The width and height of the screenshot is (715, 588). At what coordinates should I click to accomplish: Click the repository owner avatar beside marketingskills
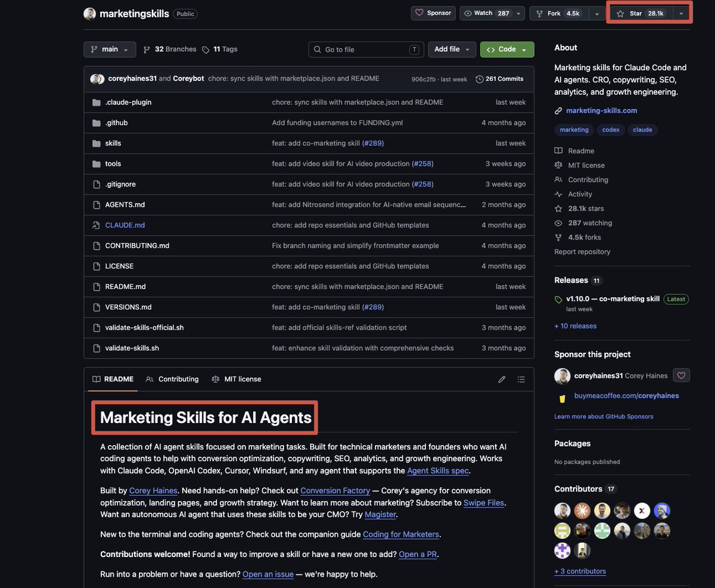89,14
